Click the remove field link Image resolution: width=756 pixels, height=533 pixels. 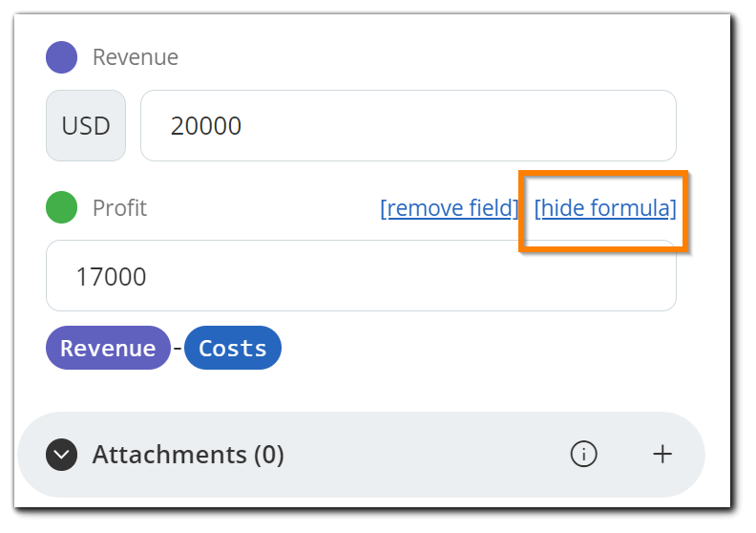click(x=450, y=208)
